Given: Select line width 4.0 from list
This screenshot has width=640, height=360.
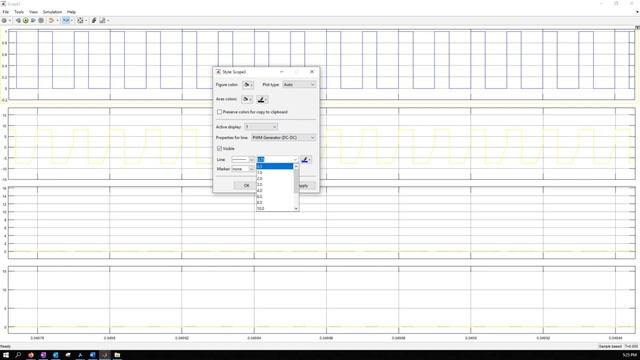Looking at the screenshot, I should (275, 191).
